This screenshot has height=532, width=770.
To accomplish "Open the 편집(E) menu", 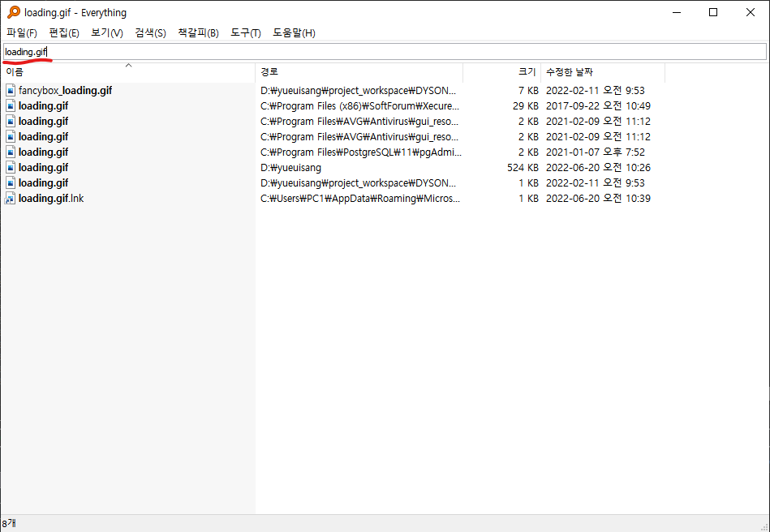I will [x=64, y=33].
